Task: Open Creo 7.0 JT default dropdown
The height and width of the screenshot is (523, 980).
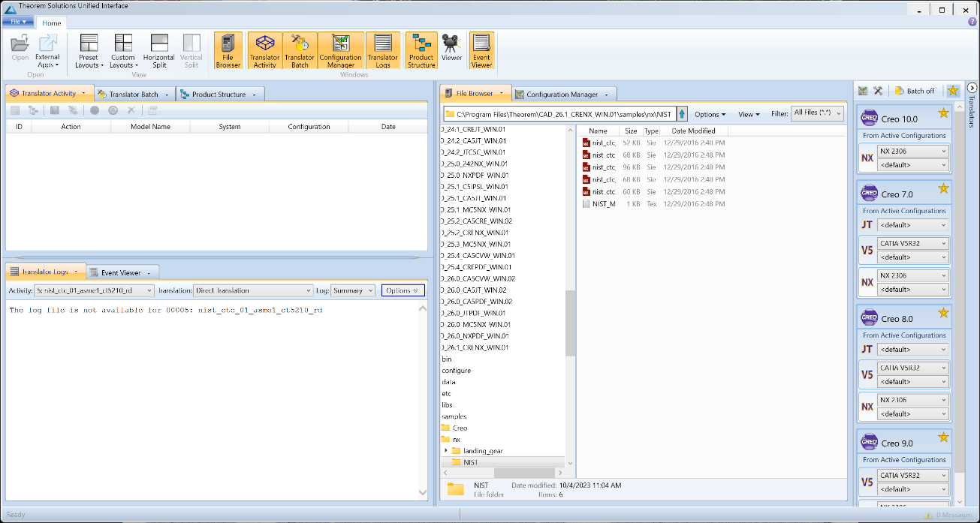Action: [913, 225]
